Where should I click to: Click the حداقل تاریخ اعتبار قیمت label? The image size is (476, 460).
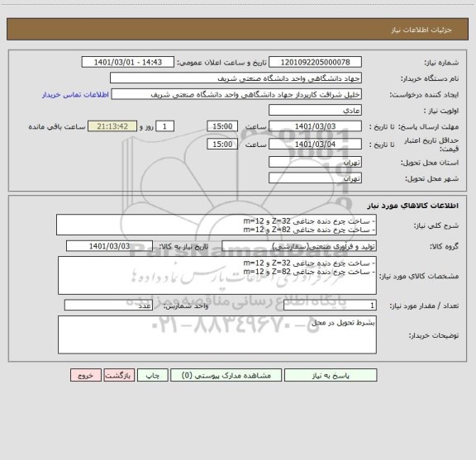(x=431, y=145)
